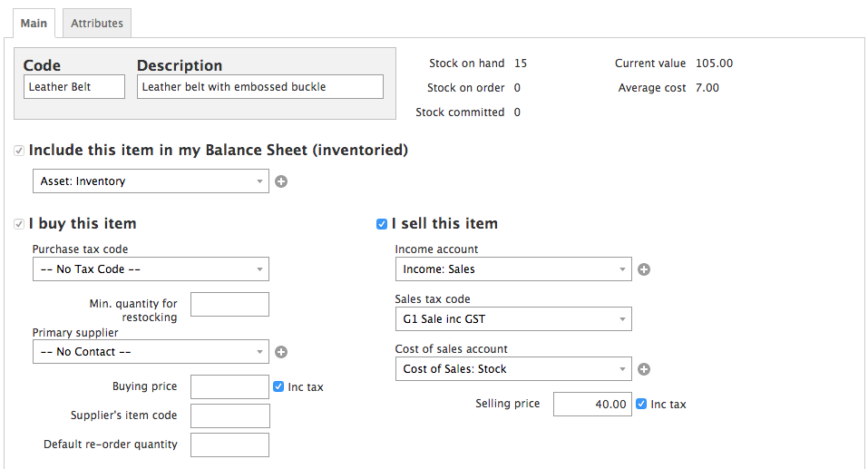Switch to the Attributes tab
868x469 pixels.
pos(97,24)
